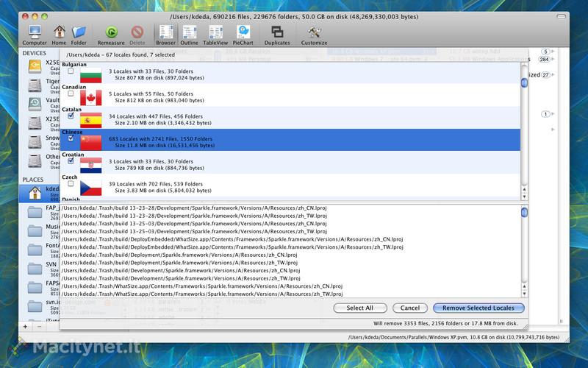Click the green Remeasure icon
588x368 pixels.
click(111, 32)
